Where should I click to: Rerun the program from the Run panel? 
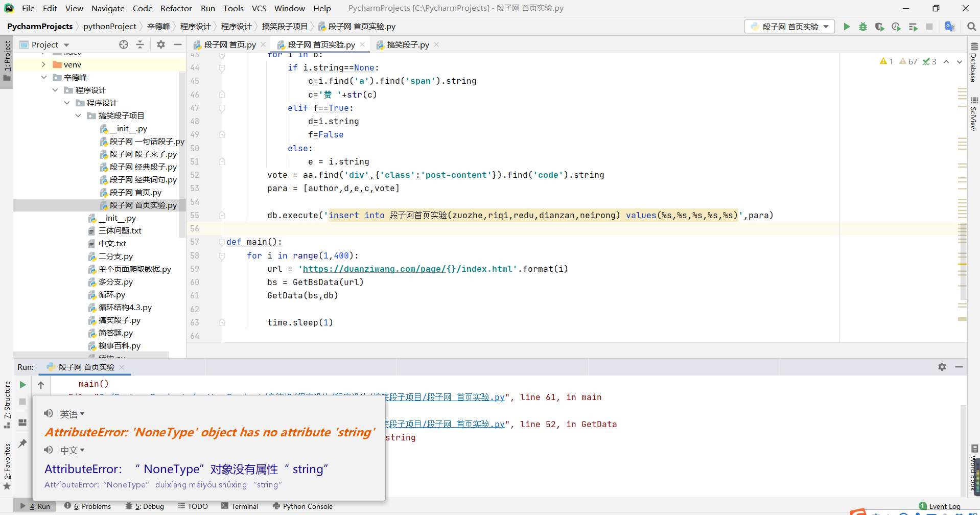pos(22,385)
